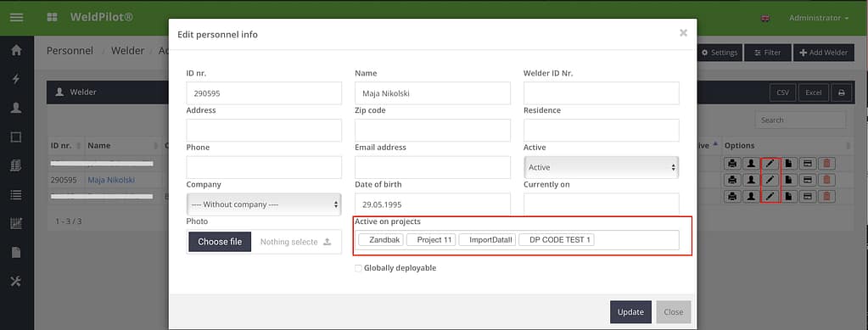Print the Maja Nikolski row
The width and height of the screenshot is (868, 330).
click(x=732, y=180)
